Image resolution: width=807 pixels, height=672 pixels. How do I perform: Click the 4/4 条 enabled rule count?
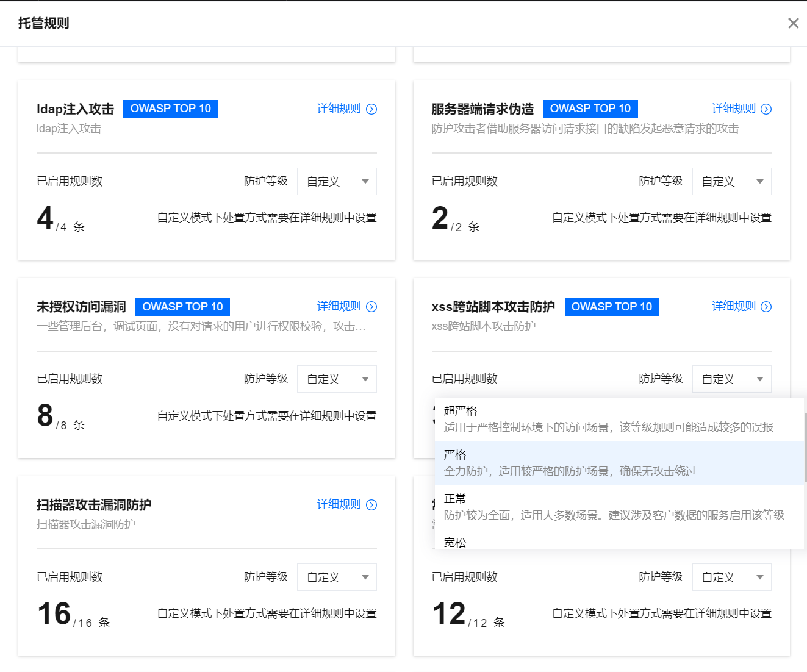click(60, 218)
